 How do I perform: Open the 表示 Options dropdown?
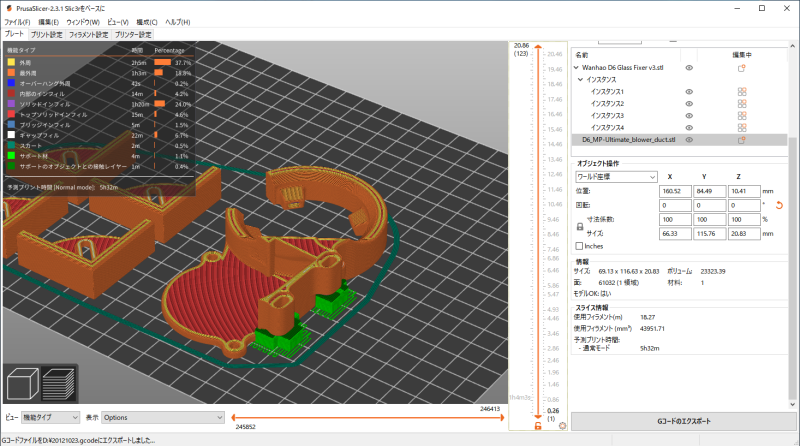pyautogui.click(x=163, y=417)
